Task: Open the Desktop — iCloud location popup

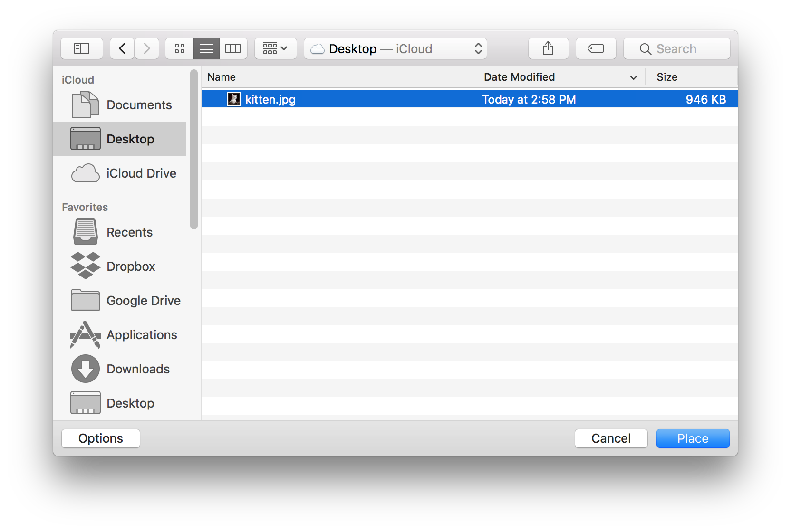Action: coord(395,48)
